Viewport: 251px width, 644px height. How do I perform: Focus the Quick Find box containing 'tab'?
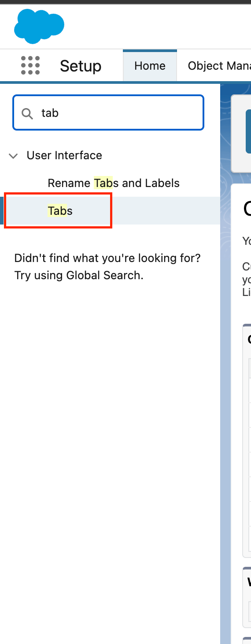click(x=108, y=113)
